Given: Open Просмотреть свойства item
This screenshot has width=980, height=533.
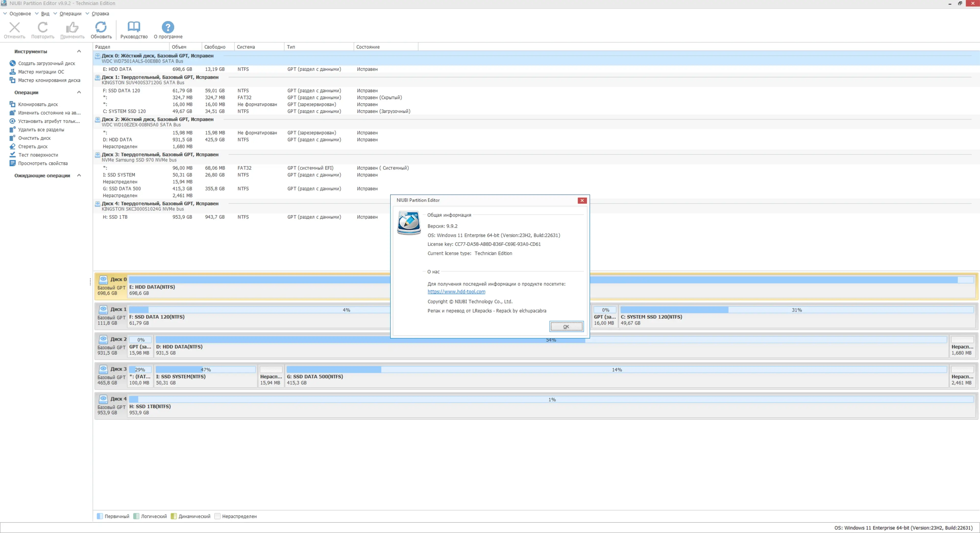Looking at the screenshot, I should coord(43,163).
